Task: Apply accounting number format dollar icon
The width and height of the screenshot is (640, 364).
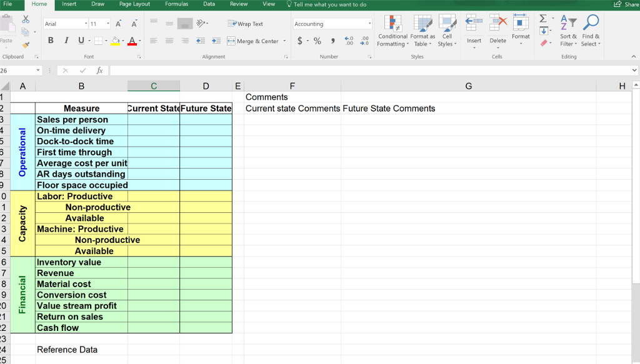Action: coord(302,40)
